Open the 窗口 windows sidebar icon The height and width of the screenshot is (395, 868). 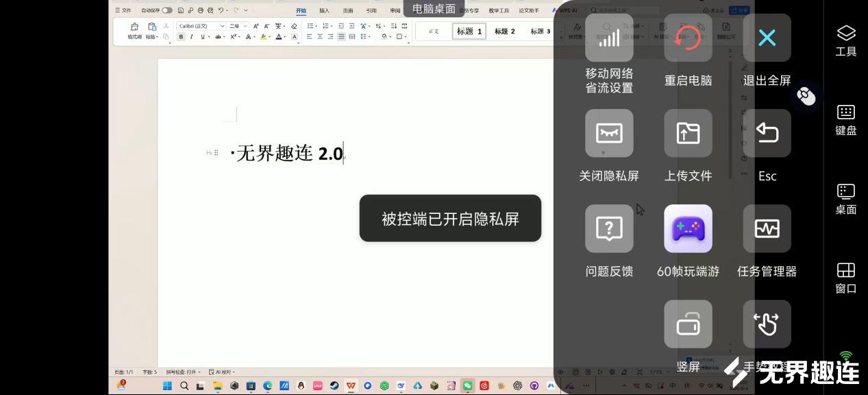pyautogui.click(x=846, y=278)
